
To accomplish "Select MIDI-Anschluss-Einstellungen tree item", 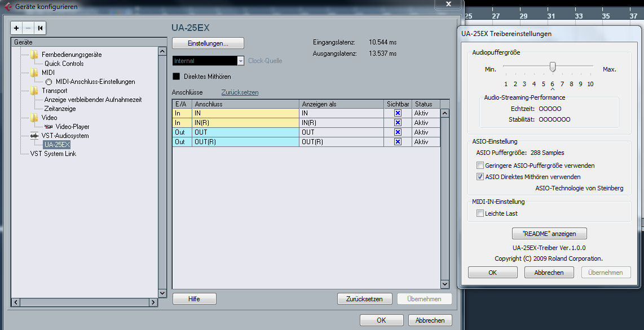I will click(95, 82).
